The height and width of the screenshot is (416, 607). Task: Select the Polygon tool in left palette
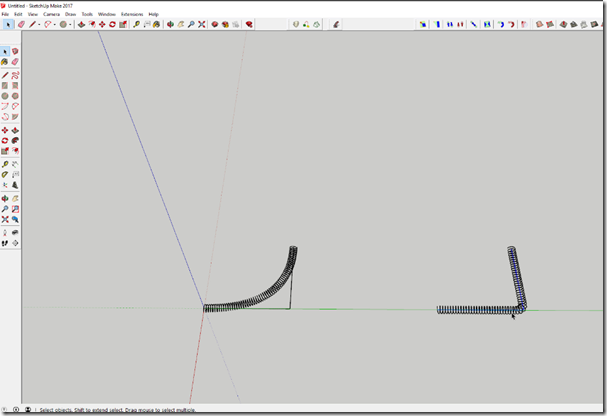pyautogui.click(x=15, y=96)
